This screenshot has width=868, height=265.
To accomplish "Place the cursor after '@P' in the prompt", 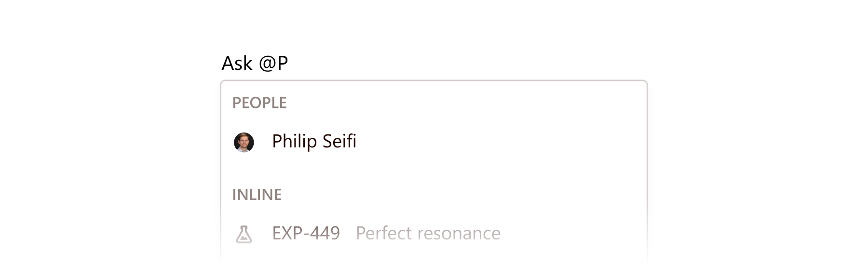I will (289, 63).
